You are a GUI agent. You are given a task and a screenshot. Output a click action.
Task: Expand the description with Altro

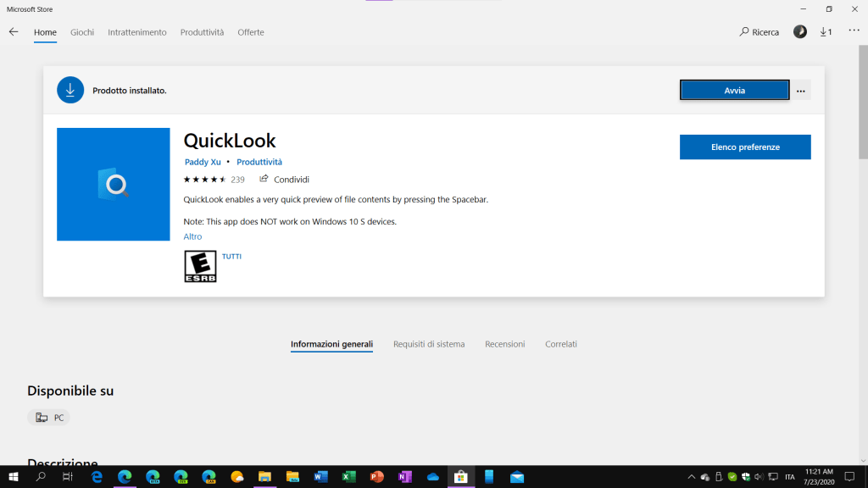pyautogui.click(x=192, y=236)
